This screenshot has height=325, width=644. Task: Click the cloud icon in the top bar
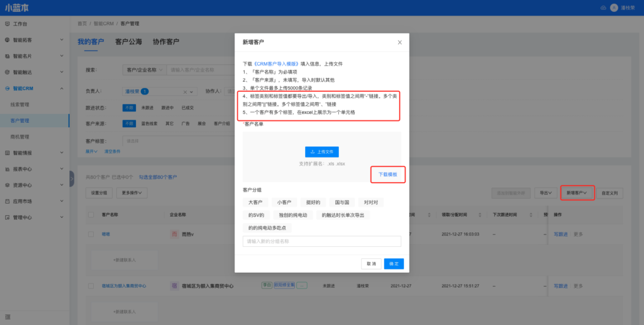click(603, 8)
